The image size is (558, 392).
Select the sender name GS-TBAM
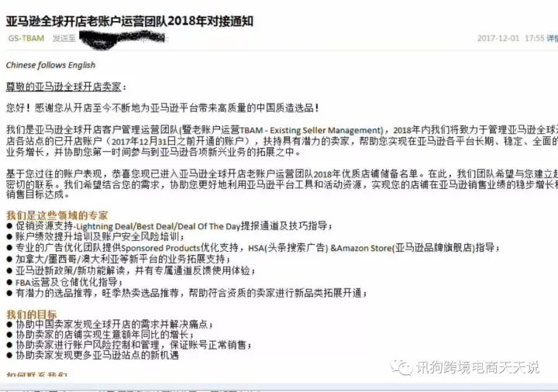tap(26, 38)
